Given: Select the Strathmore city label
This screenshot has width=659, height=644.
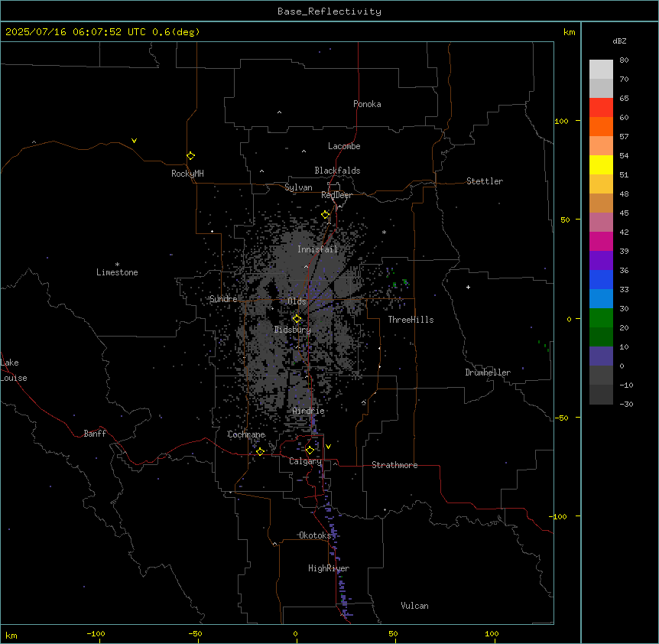Looking at the screenshot, I should 394,465.
